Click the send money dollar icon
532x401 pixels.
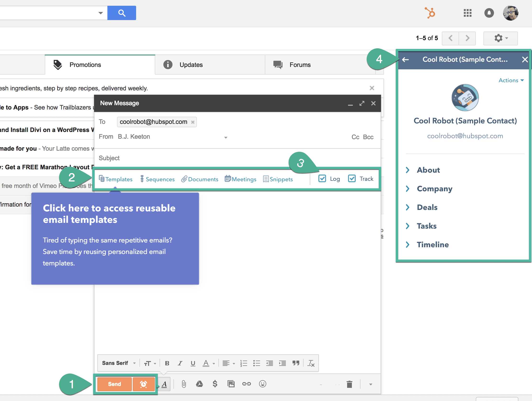tap(215, 384)
